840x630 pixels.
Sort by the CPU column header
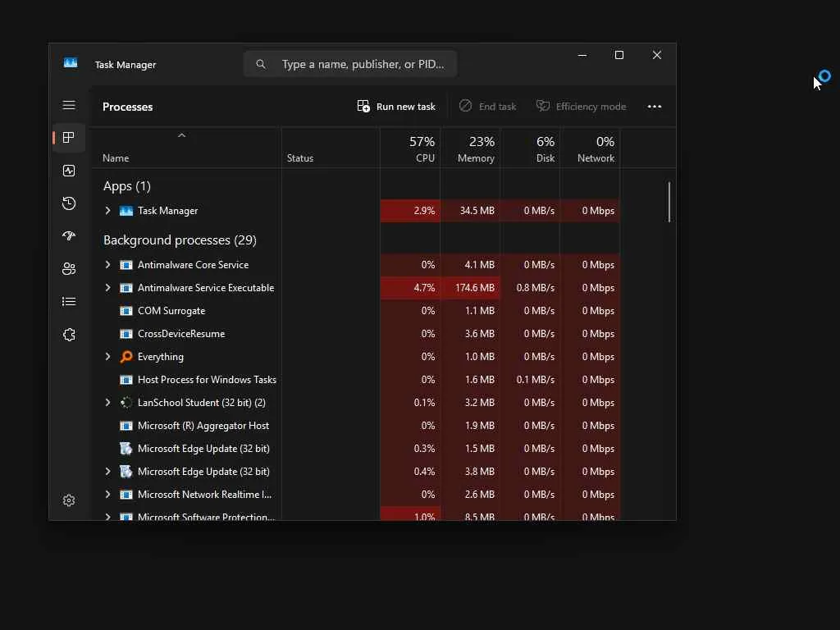pos(410,148)
